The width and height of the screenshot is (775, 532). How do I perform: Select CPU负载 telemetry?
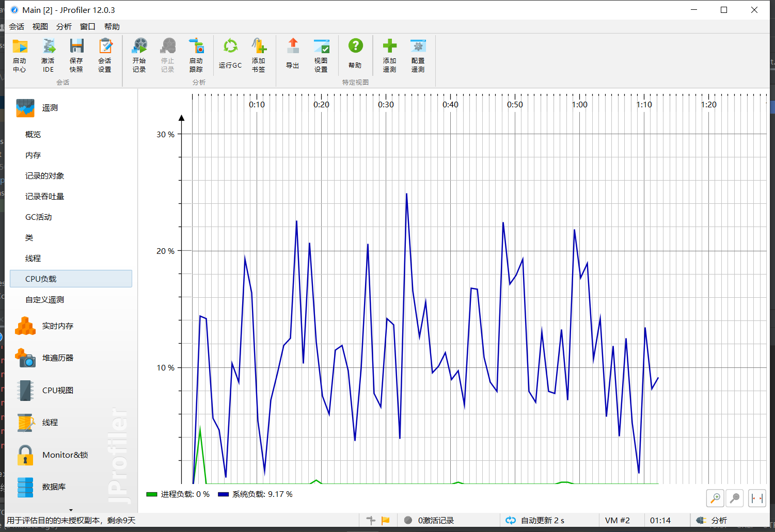point(71,279)
